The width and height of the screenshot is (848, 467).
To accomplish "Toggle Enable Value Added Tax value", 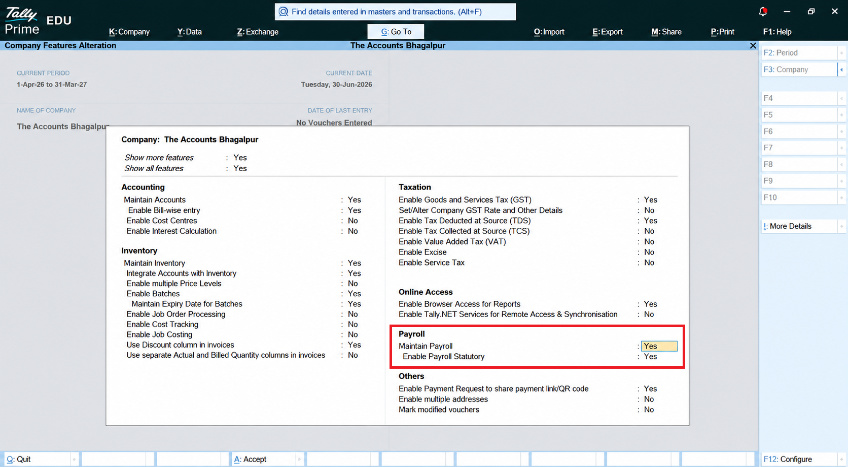I will (649, 242).
